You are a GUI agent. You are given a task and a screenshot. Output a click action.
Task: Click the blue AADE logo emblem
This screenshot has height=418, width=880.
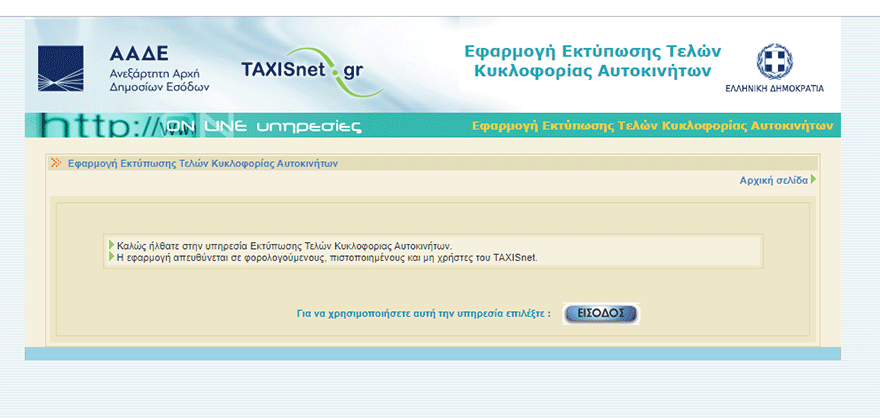click(60, 68)
